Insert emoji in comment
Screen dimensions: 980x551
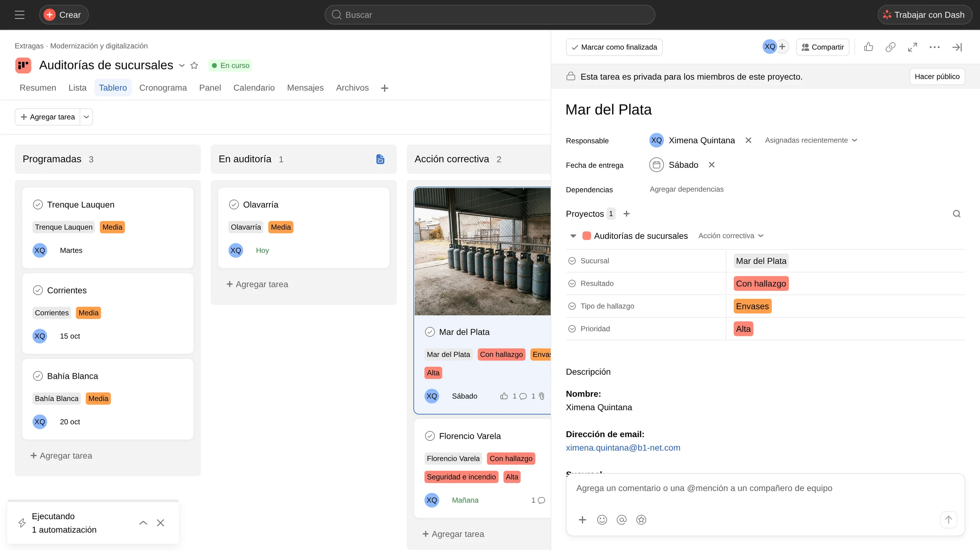coord(602,520)
